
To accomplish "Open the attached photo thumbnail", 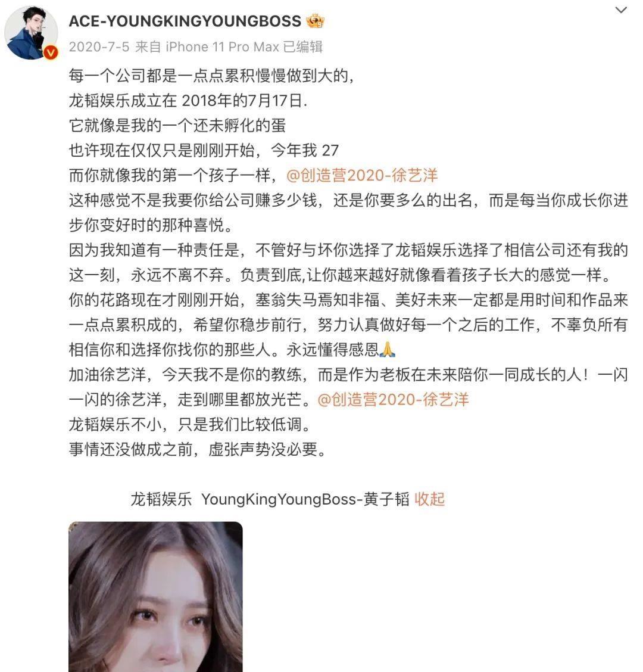I will (x=155, y=596).
